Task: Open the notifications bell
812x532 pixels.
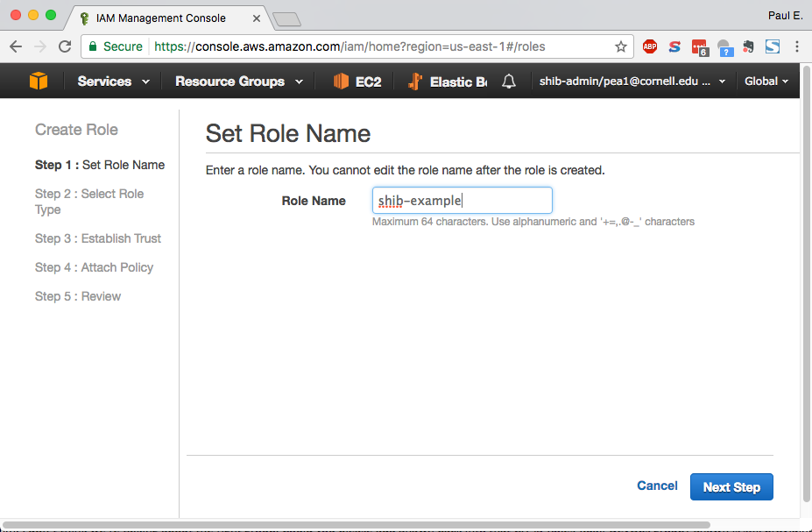Action: coord(509,81)
